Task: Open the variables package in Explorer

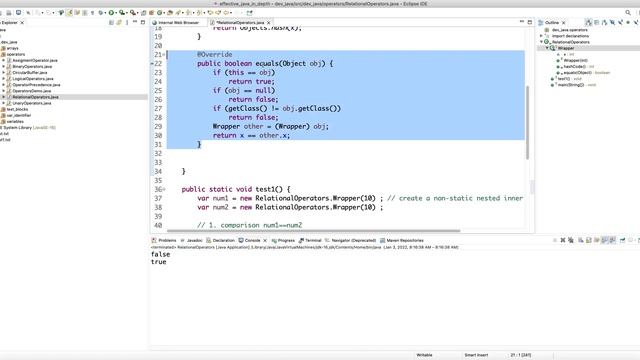Action: 15,121
